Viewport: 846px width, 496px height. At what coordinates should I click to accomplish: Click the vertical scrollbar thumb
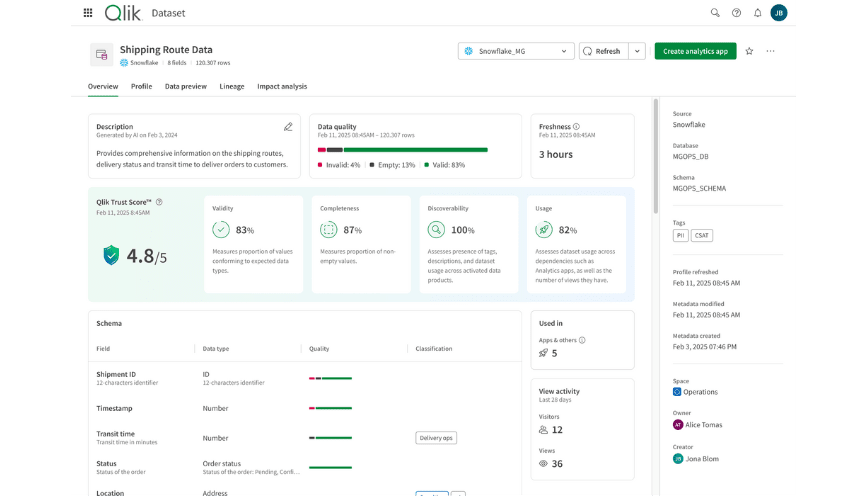point(656,155)
